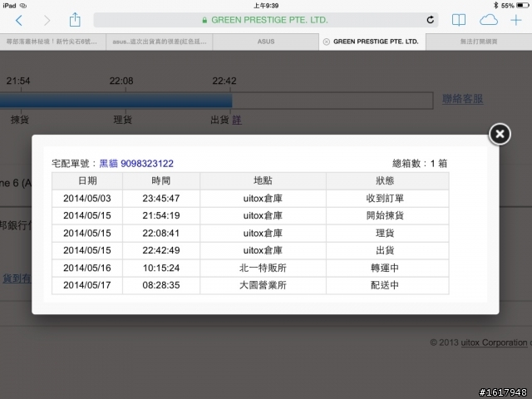Select the 2014/05/16 date cell
Viewport: 532px width, 399px height.
coord(87,268)
